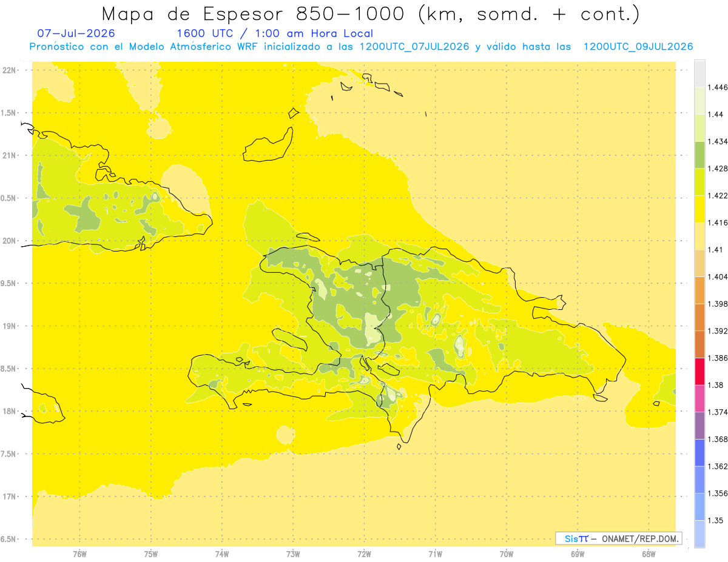Pick the burnt orange swatch between 1.386 and 1.392
Image resolution: width=728 pixels, height=562 pixels.
[699, 344]
